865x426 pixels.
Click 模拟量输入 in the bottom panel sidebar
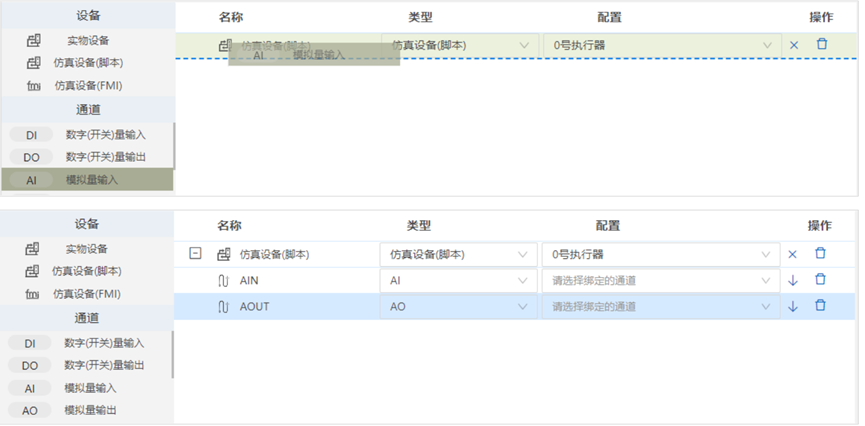click(90, 388)
